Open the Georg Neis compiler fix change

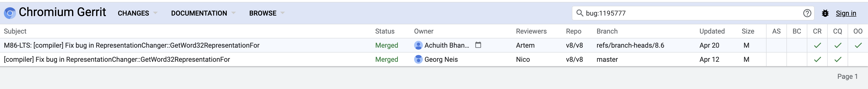117,59
